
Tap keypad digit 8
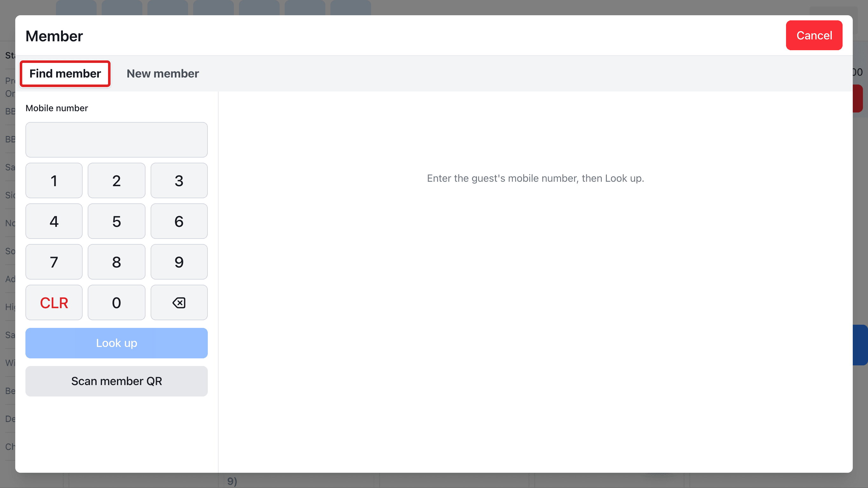pos(117,262)
